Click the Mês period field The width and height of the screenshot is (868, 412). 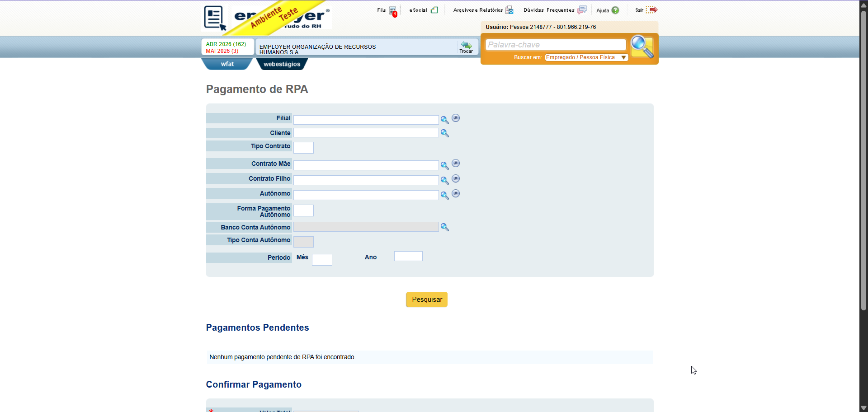click(x=322, y=260)
